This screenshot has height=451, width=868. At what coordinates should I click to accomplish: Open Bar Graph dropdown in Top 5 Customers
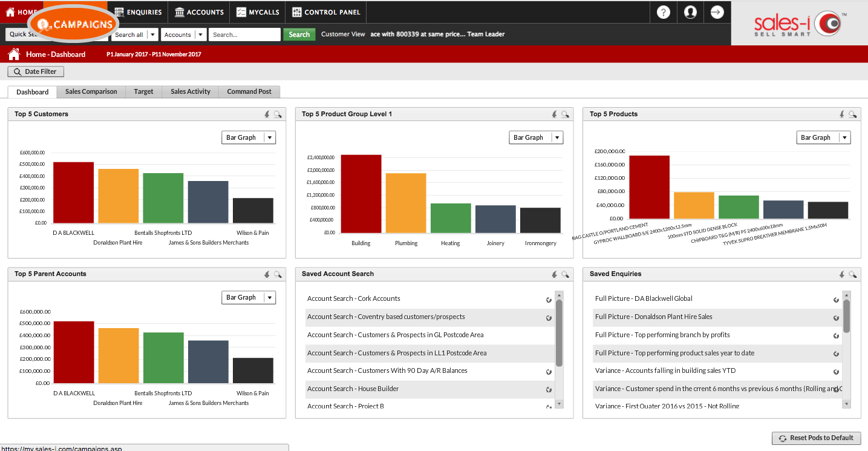coord(249,137)
